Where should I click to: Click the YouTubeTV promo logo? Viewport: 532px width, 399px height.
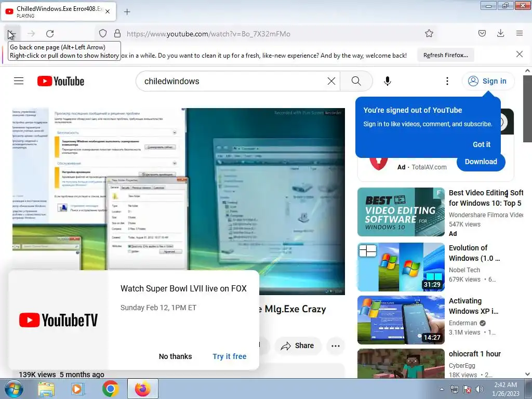click(58, 320)
